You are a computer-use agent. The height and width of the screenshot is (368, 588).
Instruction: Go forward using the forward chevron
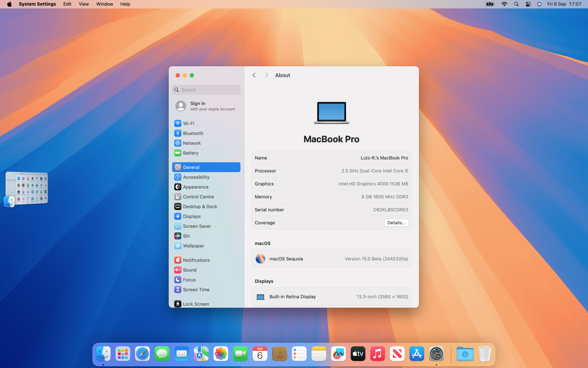click(x=266, y=75)
